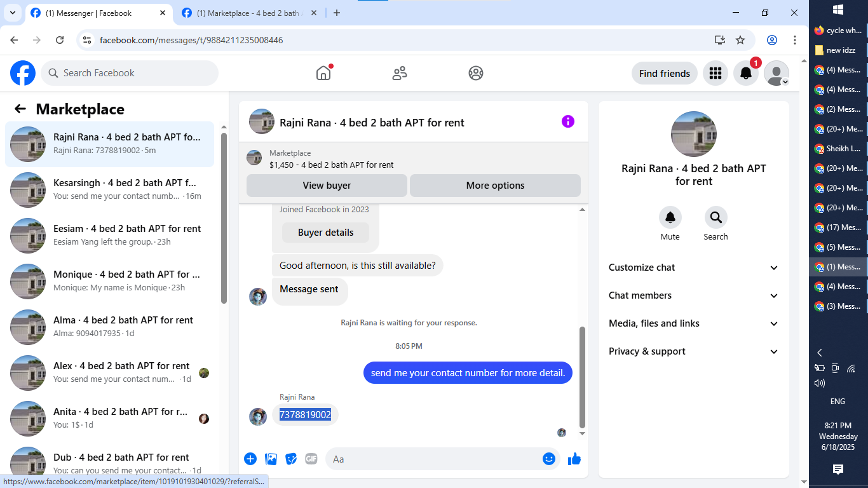Open the Chrome three-dot menu

coord(795,40)
